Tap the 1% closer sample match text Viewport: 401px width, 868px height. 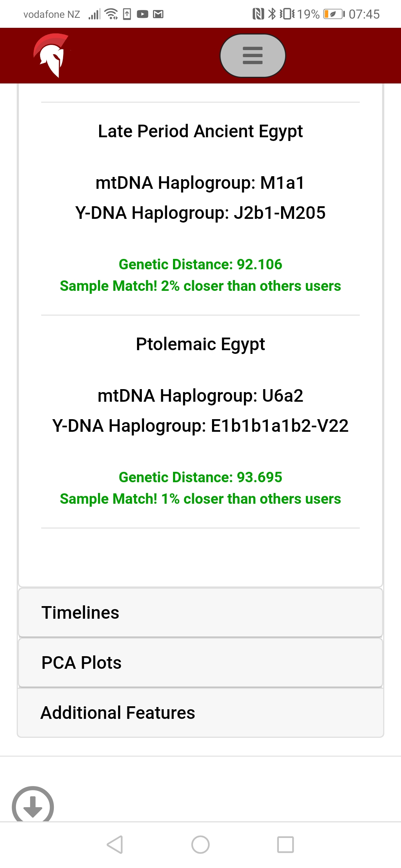(x=200, y=499)
